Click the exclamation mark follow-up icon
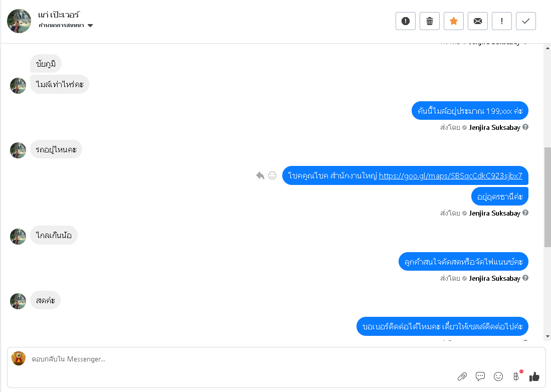 pos(502,21)
